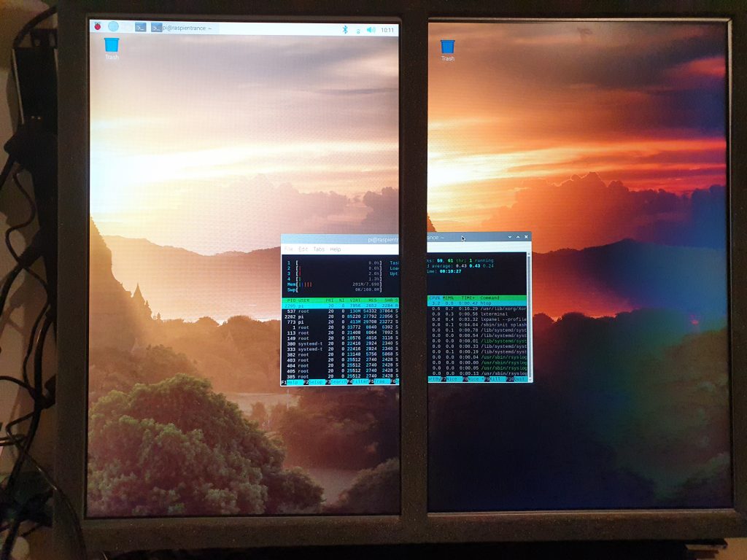Maximize the terminal window
Screen dimensions: 747x560
pos(518,237)
